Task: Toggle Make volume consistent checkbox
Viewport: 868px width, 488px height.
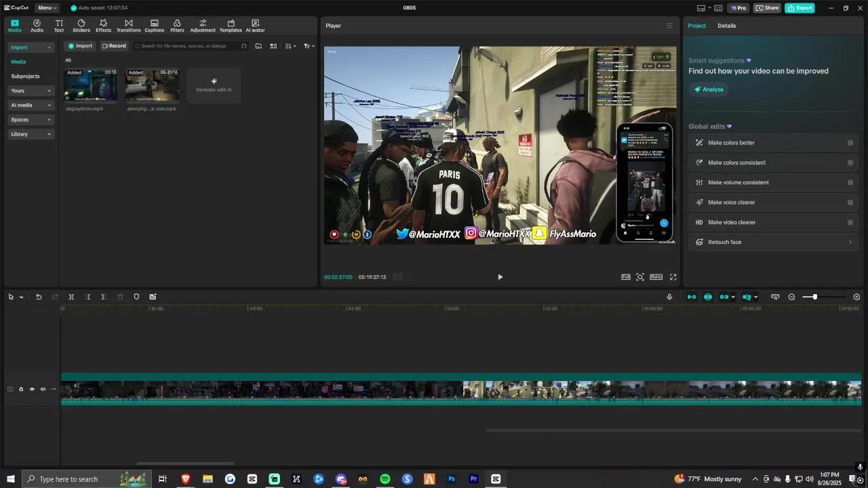Action: pos(850,182)
